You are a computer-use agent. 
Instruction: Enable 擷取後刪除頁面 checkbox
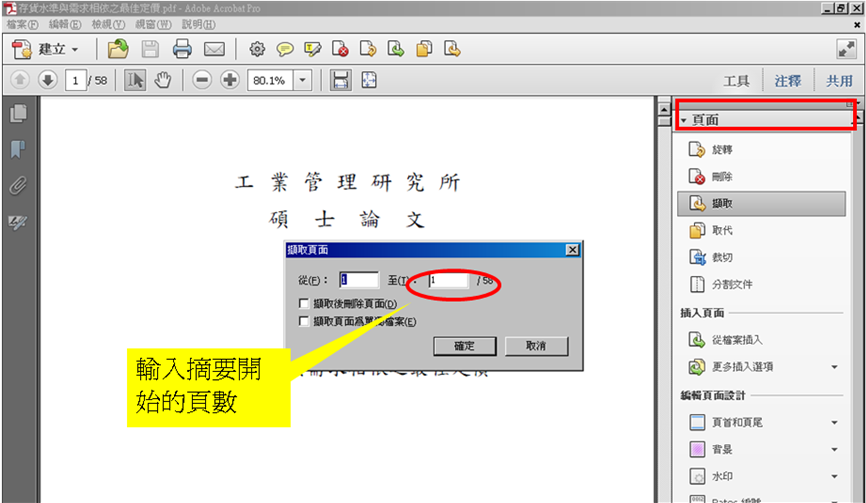(304, 304)
